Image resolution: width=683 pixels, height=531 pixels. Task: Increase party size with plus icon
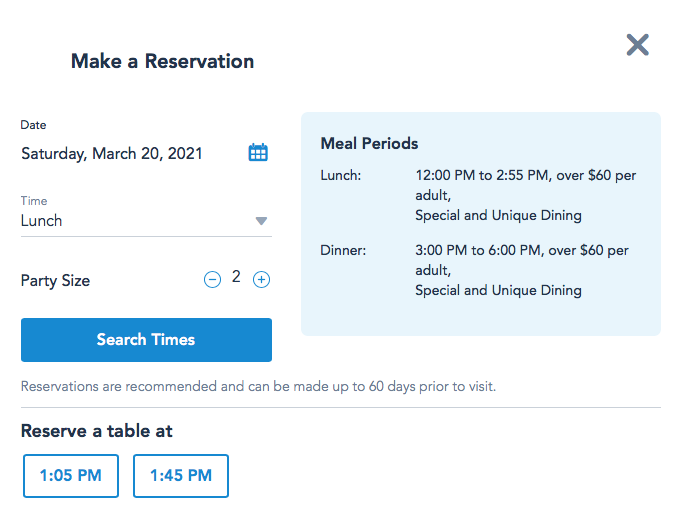261,280
